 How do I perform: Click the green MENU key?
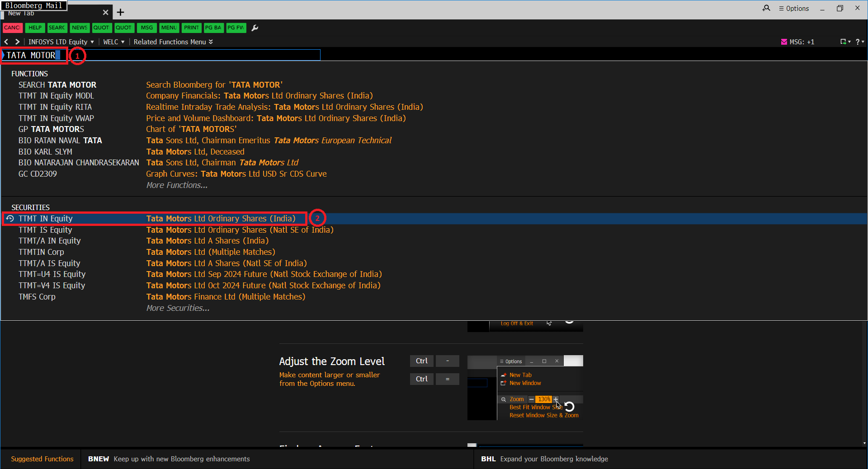point(169,28)
